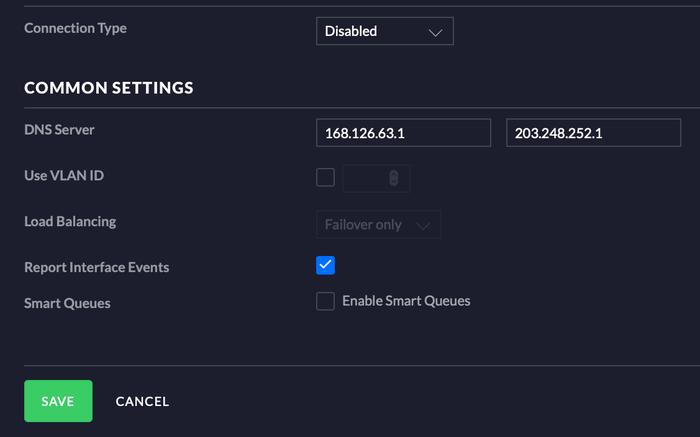This screenshot has height=437, width=700.
Task: Click the DNS Server label
Action: point(59,130)
